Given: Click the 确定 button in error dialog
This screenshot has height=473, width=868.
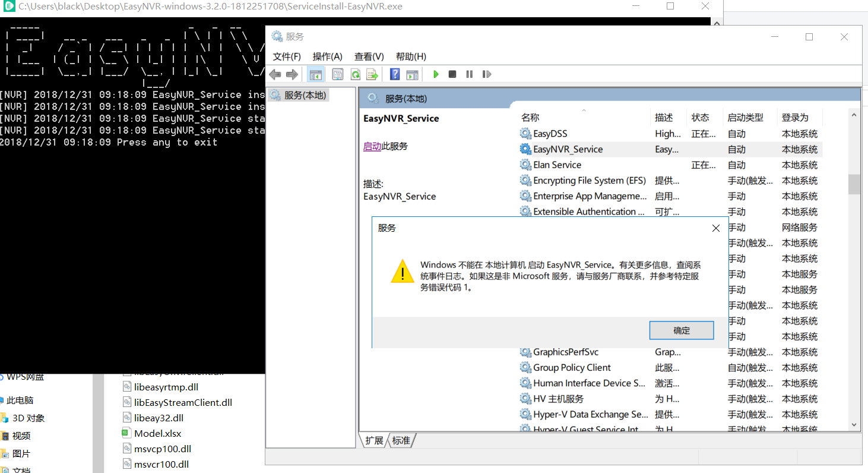Looking at the screenshot, I should pyautogui.click(x=682, y=330).
